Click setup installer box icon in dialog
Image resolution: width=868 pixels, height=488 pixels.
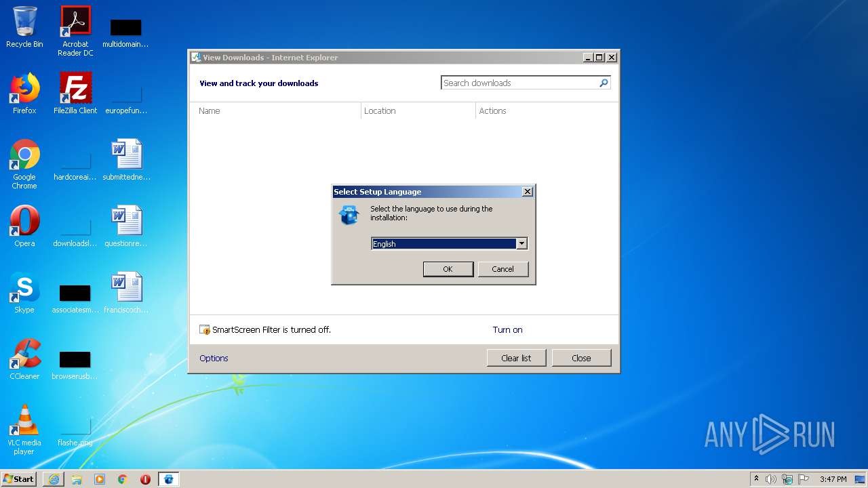[x=349, y=216]
